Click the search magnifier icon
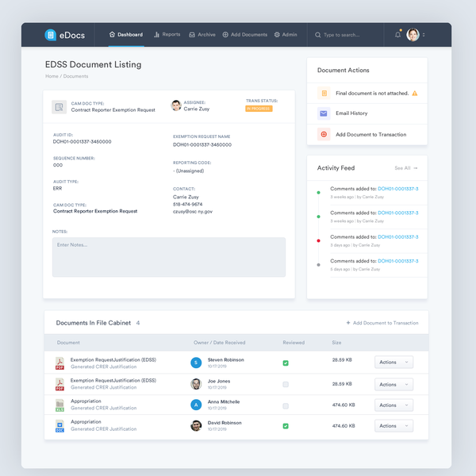The image size is (476, 476). [317, 35]
